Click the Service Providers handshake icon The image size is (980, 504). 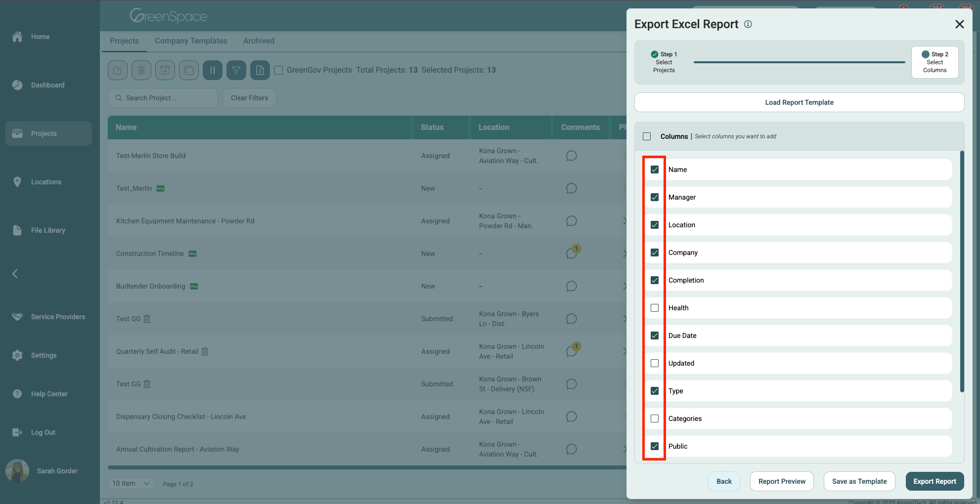(x=17, y=317)
